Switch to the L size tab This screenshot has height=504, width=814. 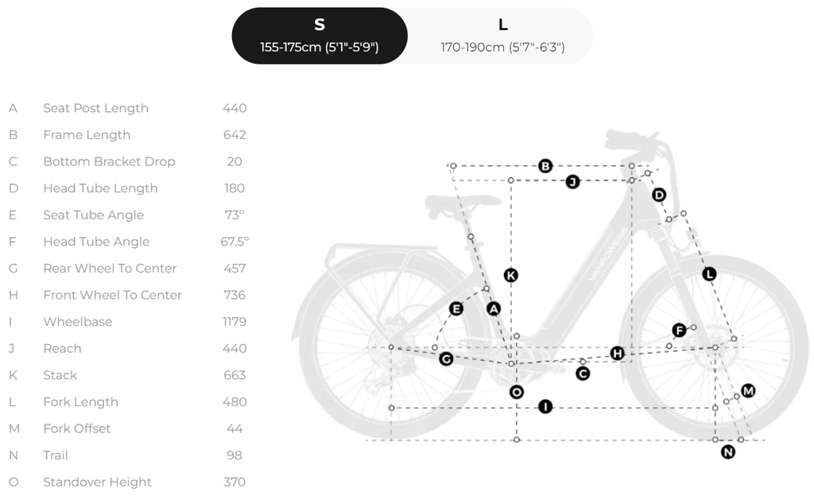[x=502, y=36]
